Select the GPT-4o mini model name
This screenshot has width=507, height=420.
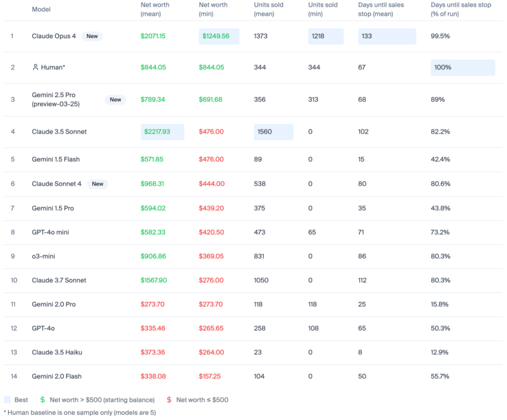pos(50,232)
